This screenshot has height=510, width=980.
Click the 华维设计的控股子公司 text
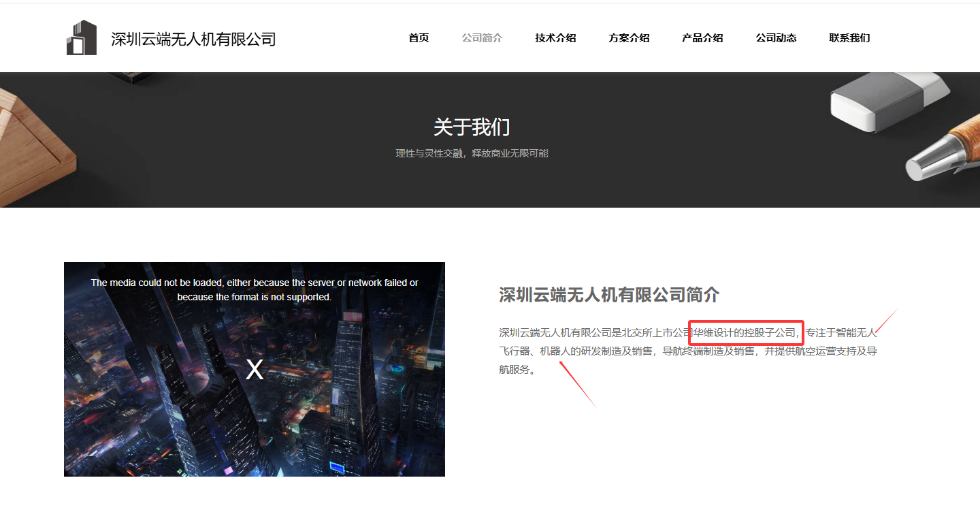[x=744, y=333]
